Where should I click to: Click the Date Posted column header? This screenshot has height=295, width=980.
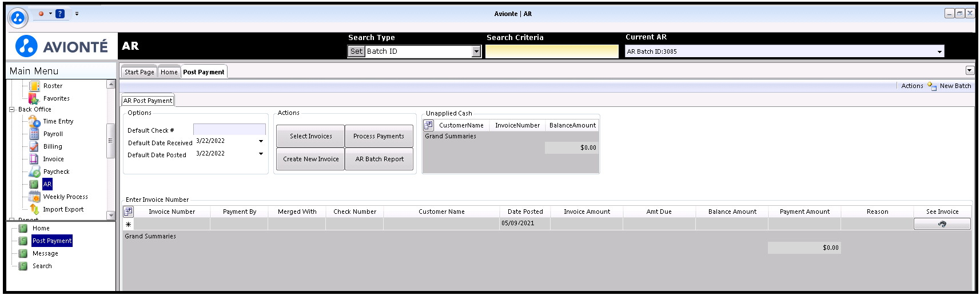525,212
